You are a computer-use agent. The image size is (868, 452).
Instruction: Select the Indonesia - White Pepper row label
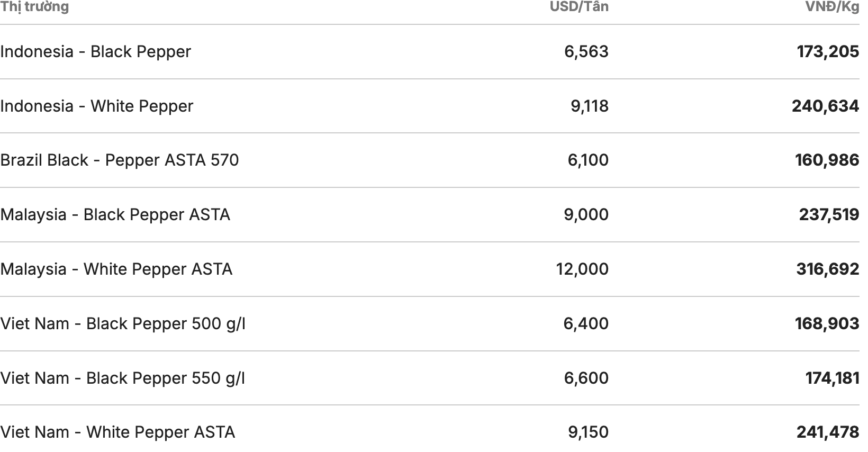point(97,106)
